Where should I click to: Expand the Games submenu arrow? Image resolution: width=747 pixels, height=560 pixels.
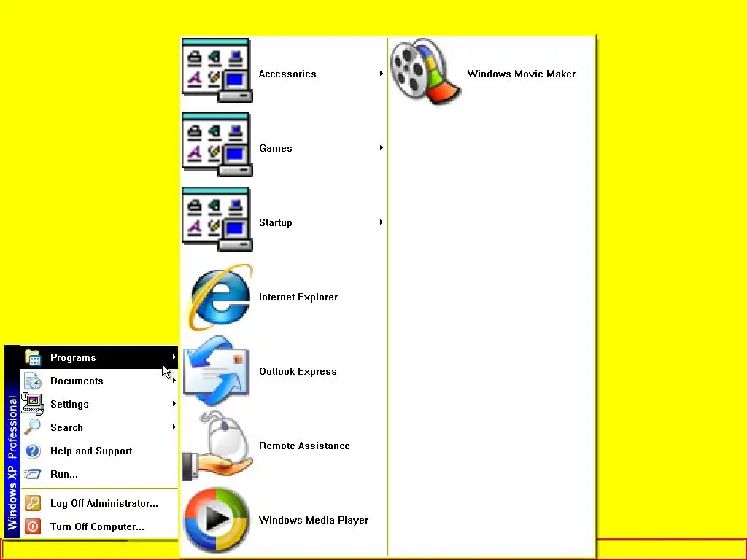coord(381,147)
